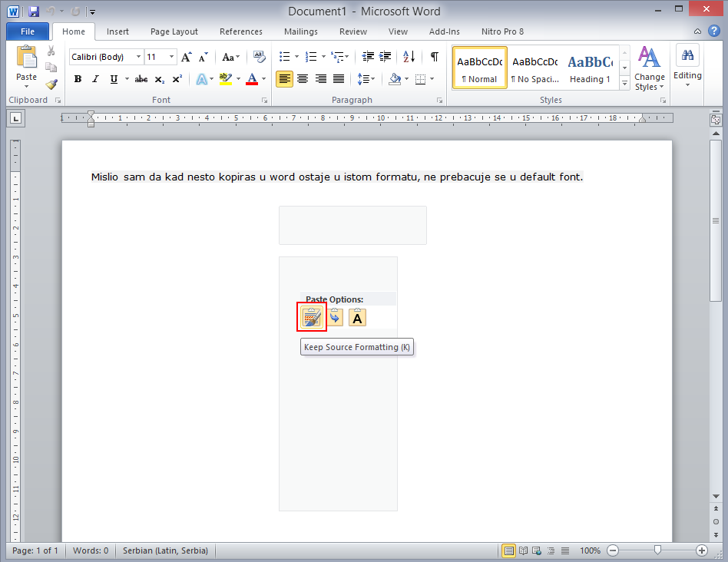The height and width of the screenshot is (562, 728).
Task: Click the Decrease Indent icon
Action: [x=368, y=57]
